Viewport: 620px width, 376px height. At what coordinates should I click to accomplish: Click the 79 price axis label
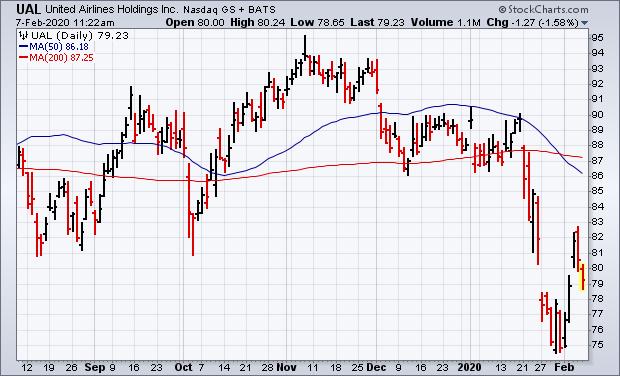[x=597, y=283]
